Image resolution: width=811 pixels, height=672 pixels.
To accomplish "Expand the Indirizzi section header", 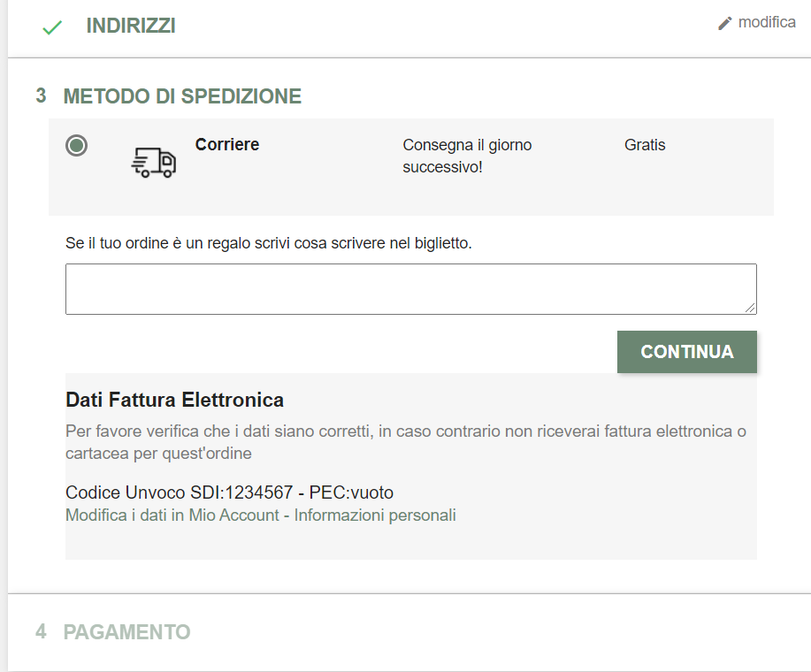I will 131,27.
